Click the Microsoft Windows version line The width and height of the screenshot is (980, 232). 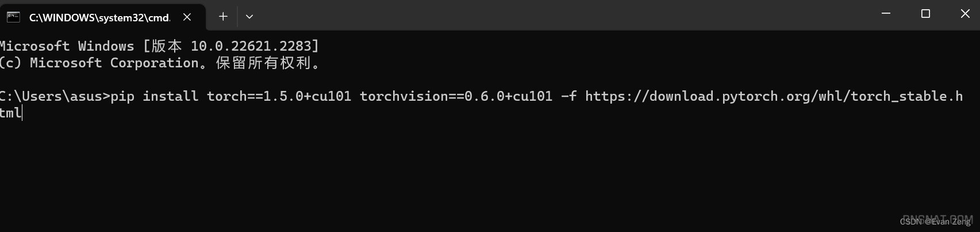pos(159,46)
